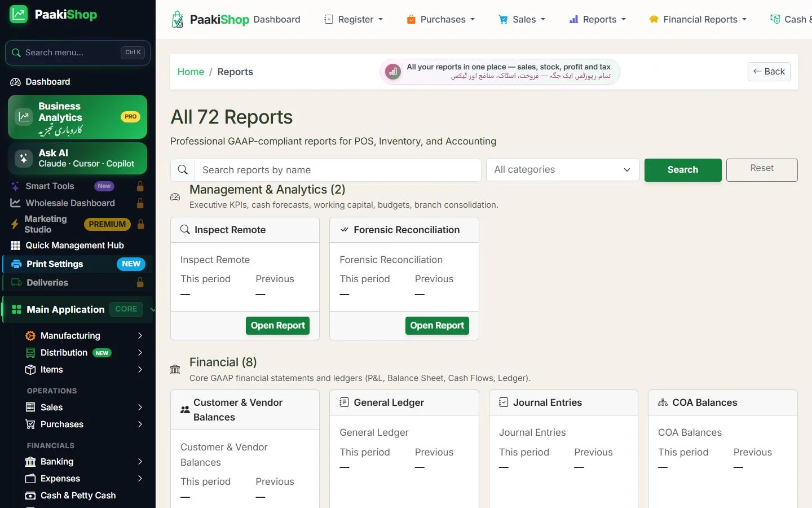Click the Financial section bank icon
The height and width of the screenshot is (508, 812).
pos(175,370)
